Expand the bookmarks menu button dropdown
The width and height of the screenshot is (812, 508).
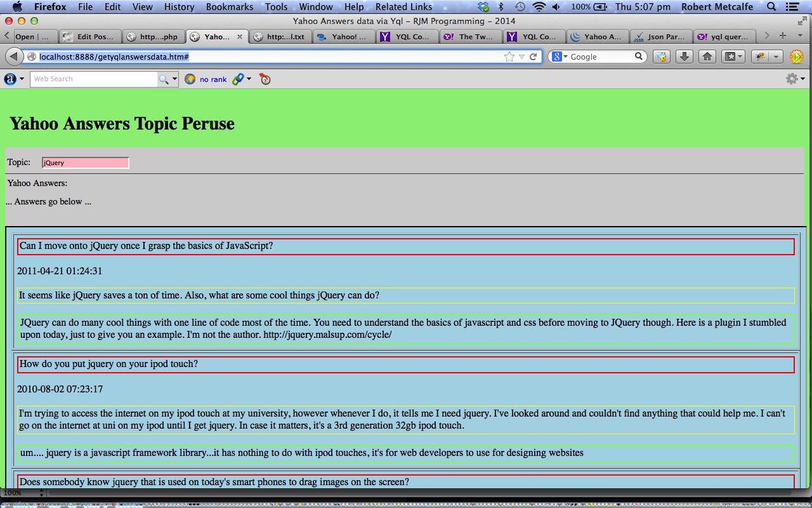[740, 57]
